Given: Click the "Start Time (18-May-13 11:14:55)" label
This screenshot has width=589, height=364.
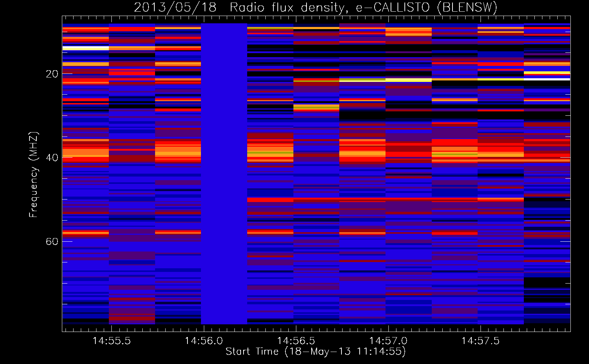Looking at the screenshot, I should [316, 352].
